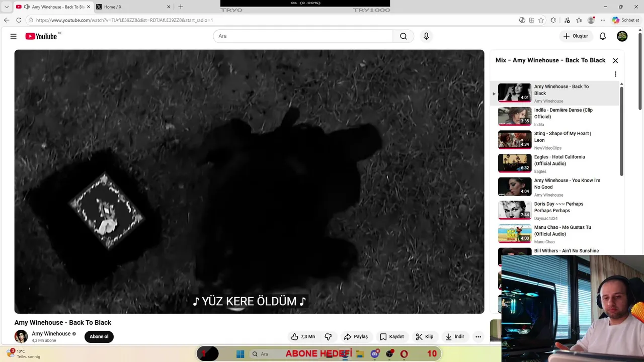Click the mix playlist scrollbar
Image resolution: width=644 pixels, height=362 pixels.
[x=621, y=131]
